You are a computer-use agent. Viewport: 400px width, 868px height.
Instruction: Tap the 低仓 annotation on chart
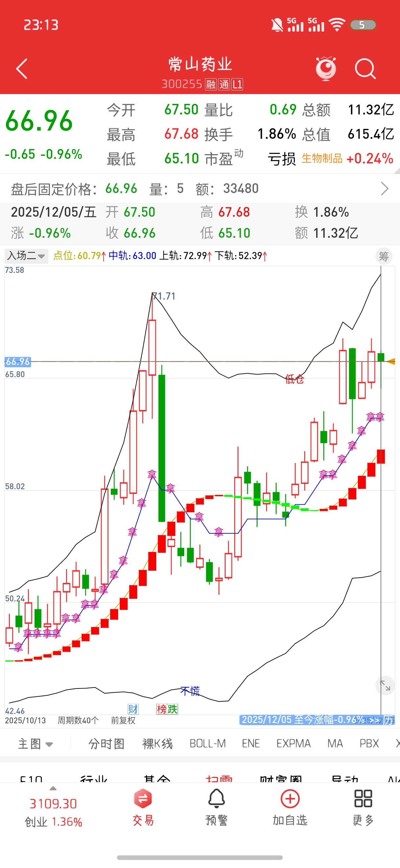pos(294,379)
